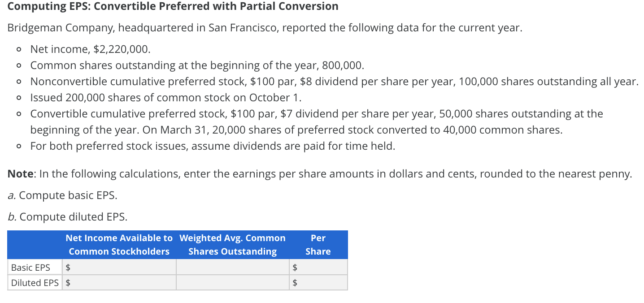This screenshot has height=303, width=644.
Task: Click the bullet beside common shares outstanding item
Action: click(x=18, y=65)
